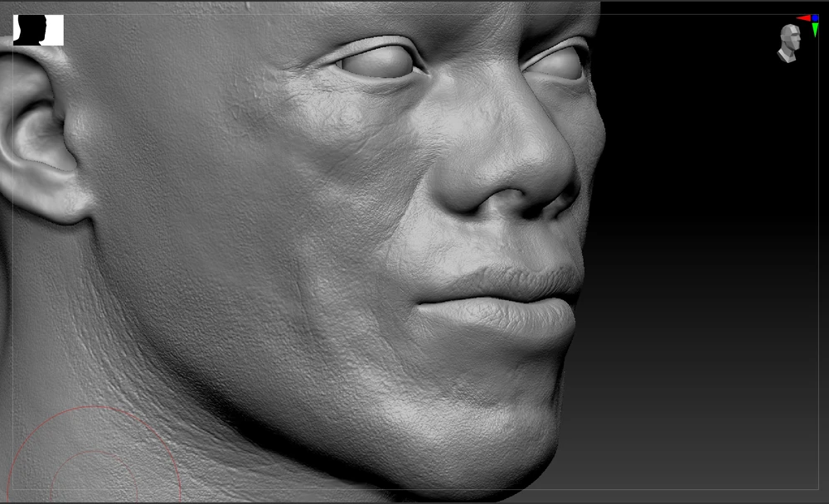This screenshot has height=504, width=829.
Task: Click the red X-axis cone
Action: click(803, 18)
